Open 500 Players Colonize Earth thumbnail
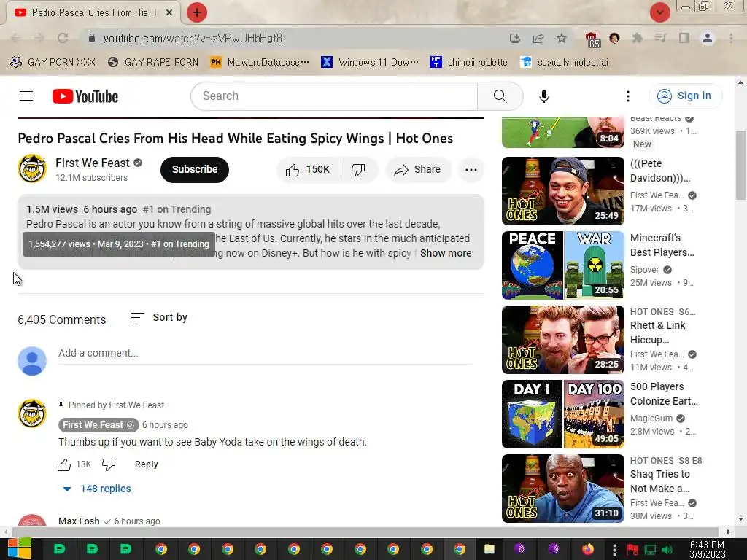The height and width of the screenshot is (560, 747). [x=562, y=414]
